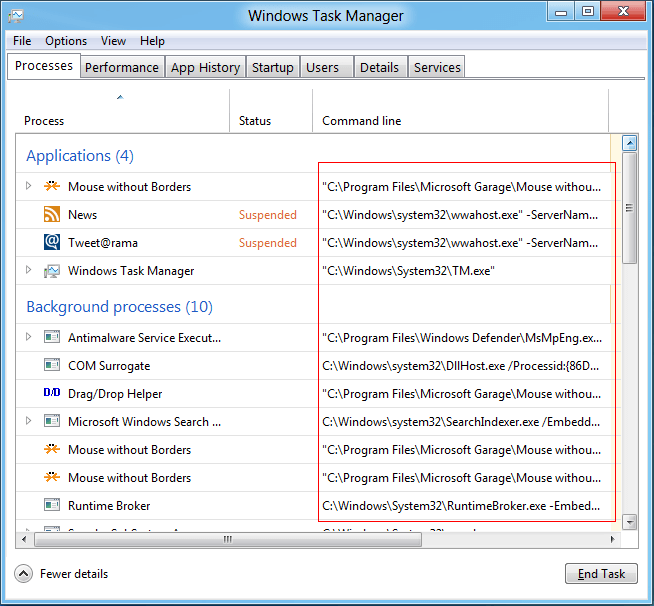Open the View menu
This screenshot has height=606, width=654.
tap(113, 41)
